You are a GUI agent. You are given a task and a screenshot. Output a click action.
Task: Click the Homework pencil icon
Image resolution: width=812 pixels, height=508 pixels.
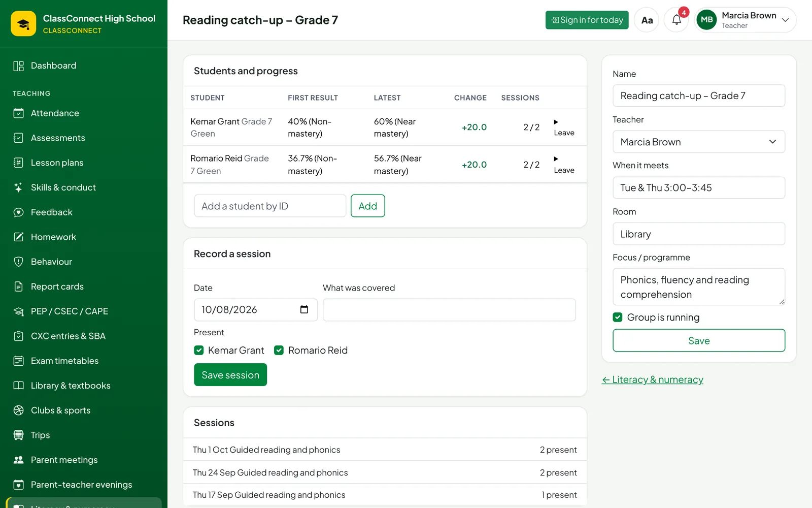click(x=19, y=237)
